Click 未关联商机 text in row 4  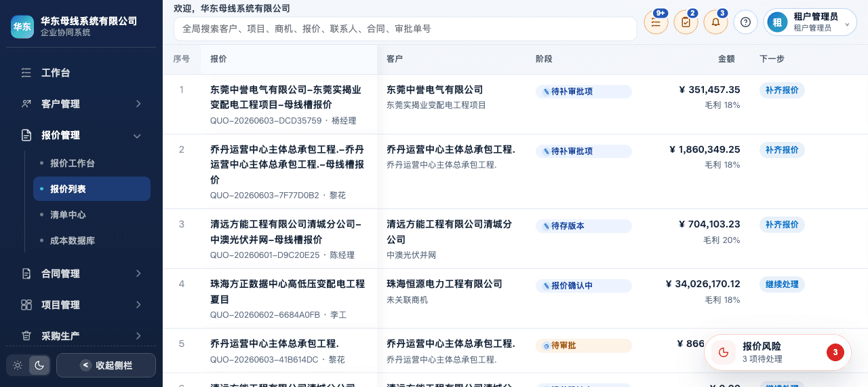click(x=407, y=299)
